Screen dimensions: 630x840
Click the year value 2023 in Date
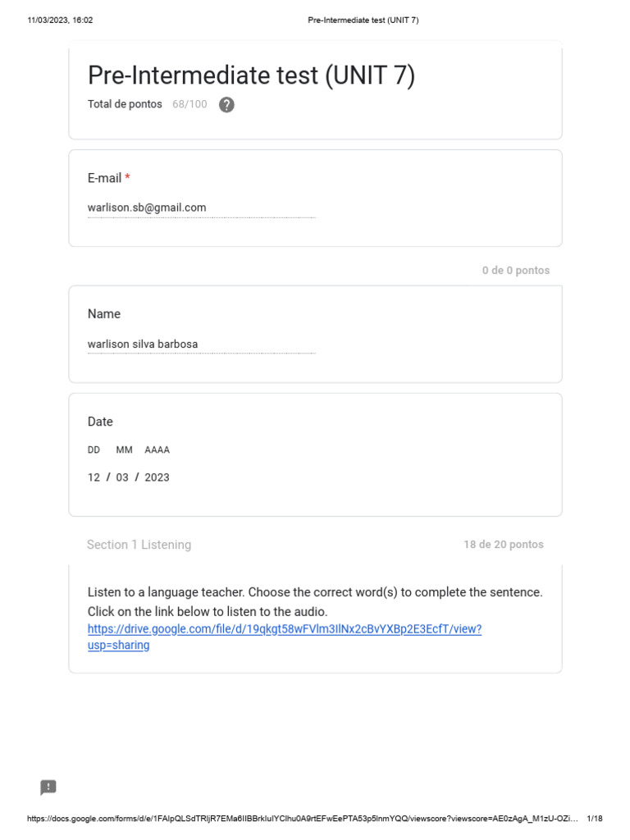[x=157, y=477]
